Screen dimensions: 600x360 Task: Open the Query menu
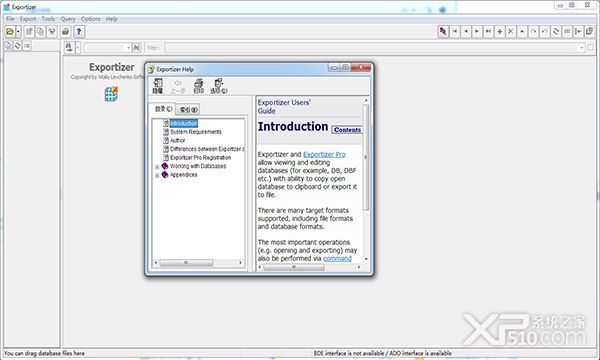(68, 19)
